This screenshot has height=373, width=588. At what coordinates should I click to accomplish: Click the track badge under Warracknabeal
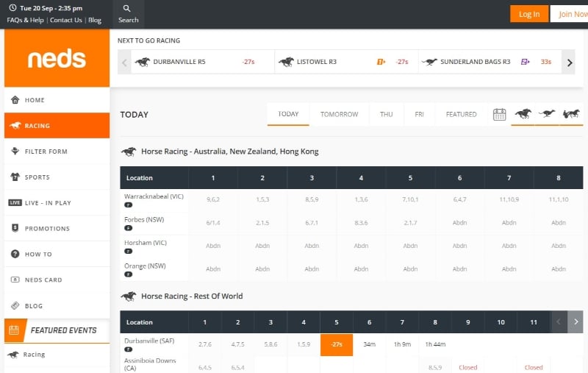[x=128, y=205]
